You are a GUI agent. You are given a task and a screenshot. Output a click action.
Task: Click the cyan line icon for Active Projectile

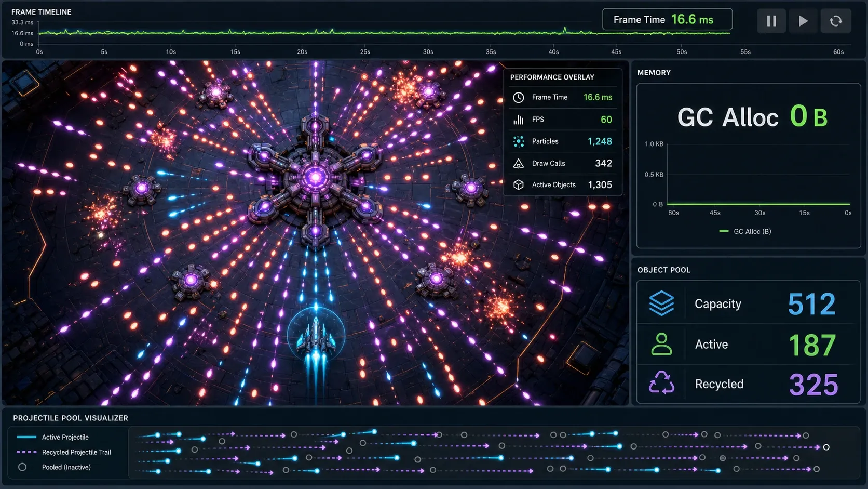(26, 437)
